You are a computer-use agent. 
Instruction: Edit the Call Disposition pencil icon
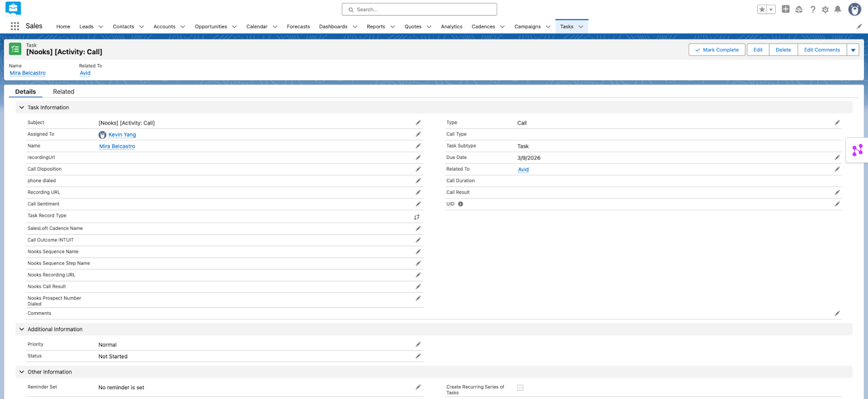418,169
